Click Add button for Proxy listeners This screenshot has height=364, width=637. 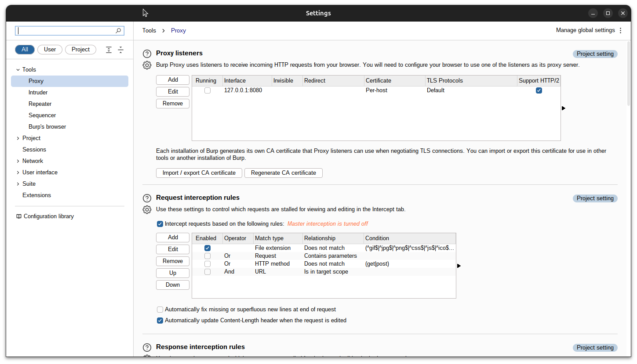pyautogui.click(x=173, y=80)
